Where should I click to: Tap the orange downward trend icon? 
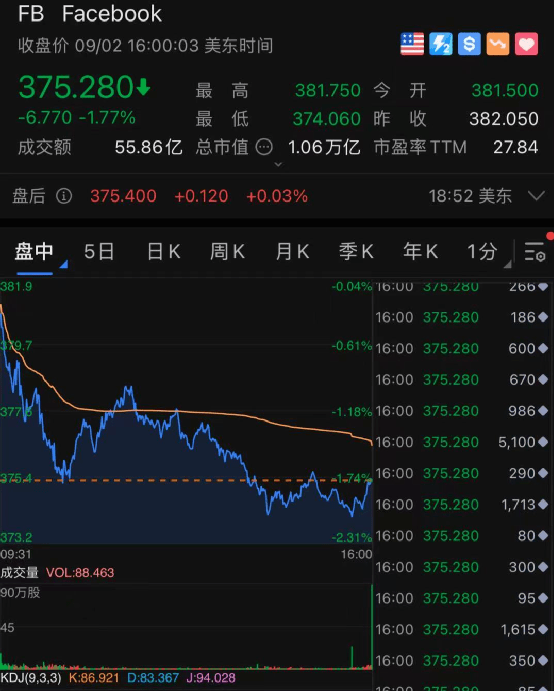[x=498, y=44]
